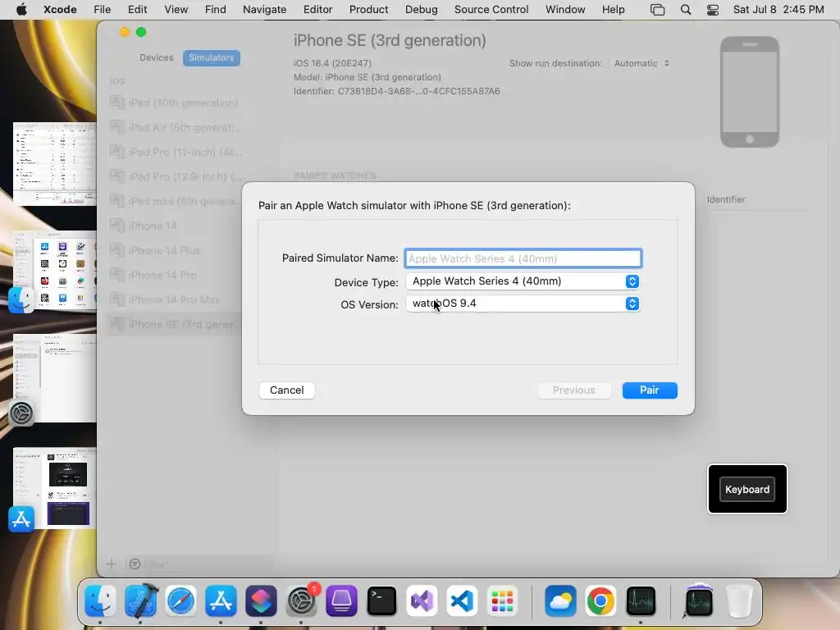Switch to the top Stage Manager thumbnail
This screenshot has height=630, width=840.
(55, 164)
